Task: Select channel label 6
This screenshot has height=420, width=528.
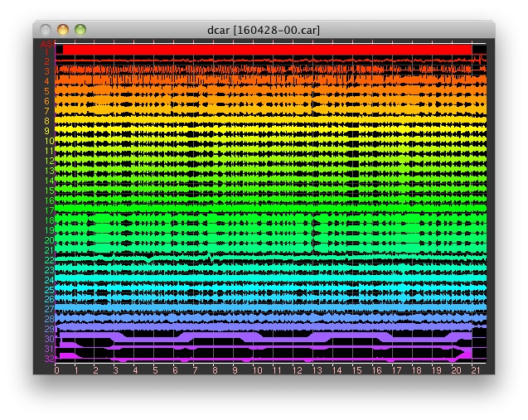Action: coord(47,101)
